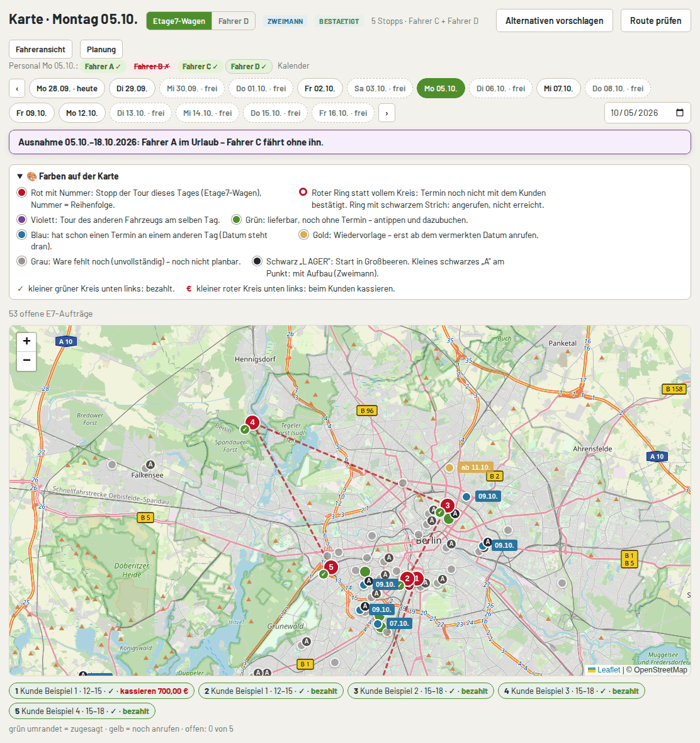Open stop chip 3 Kunde Beispiel 2
Viewport: 700px width, 743px height.
(x=421, y=691)
